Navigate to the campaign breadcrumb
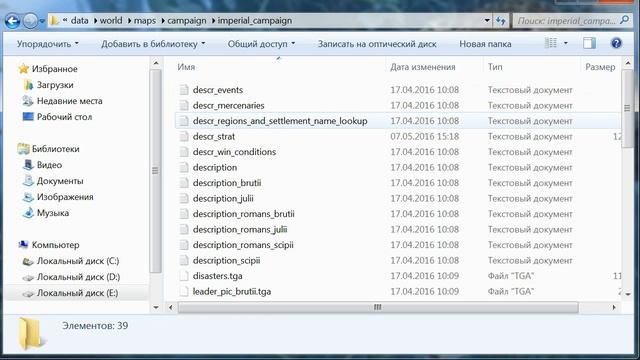The image size is (640, 360). coord(187,20)
